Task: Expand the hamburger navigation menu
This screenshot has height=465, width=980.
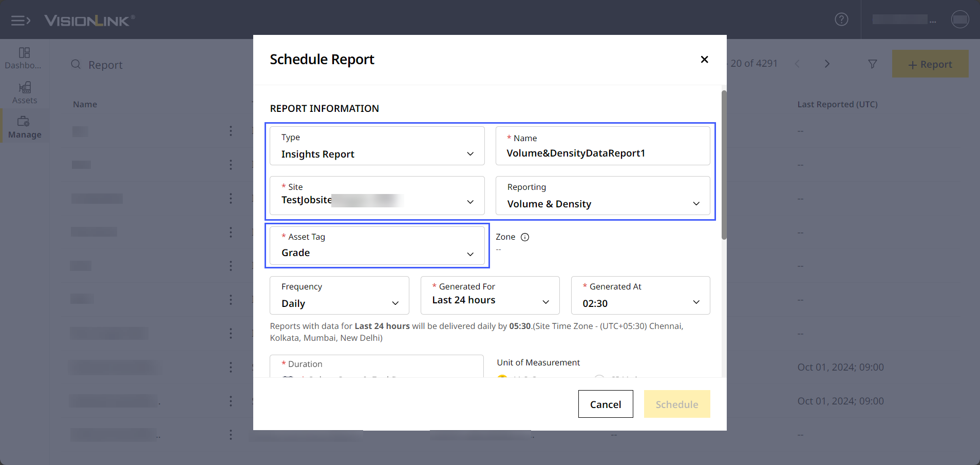Action: point(21,21)
